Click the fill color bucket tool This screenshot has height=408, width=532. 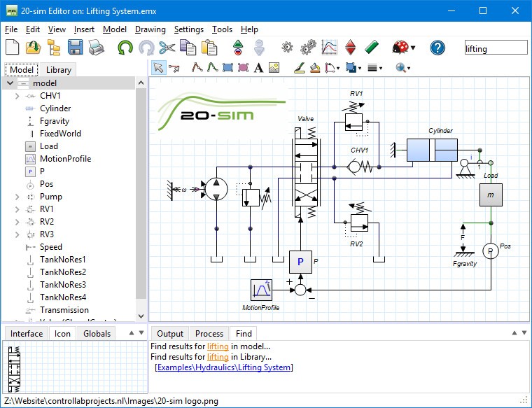coord(315,68)
